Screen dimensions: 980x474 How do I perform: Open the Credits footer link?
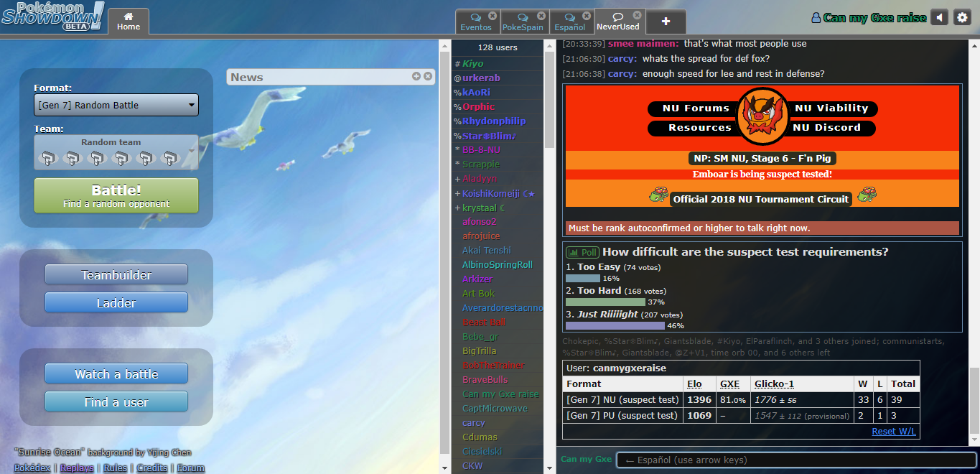pos(152,468)
